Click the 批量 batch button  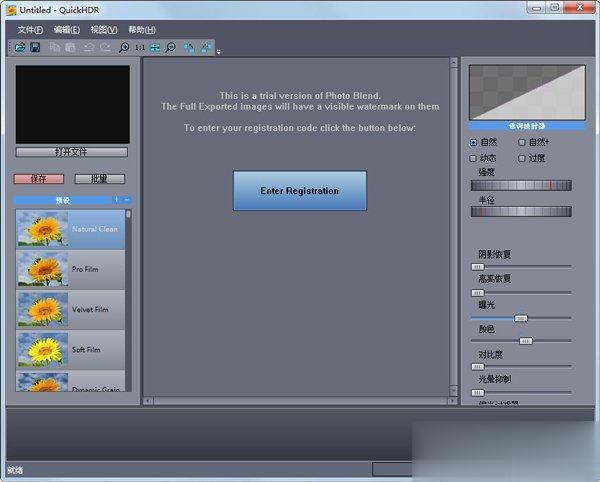pyautogui.click(x=99, y=179)
